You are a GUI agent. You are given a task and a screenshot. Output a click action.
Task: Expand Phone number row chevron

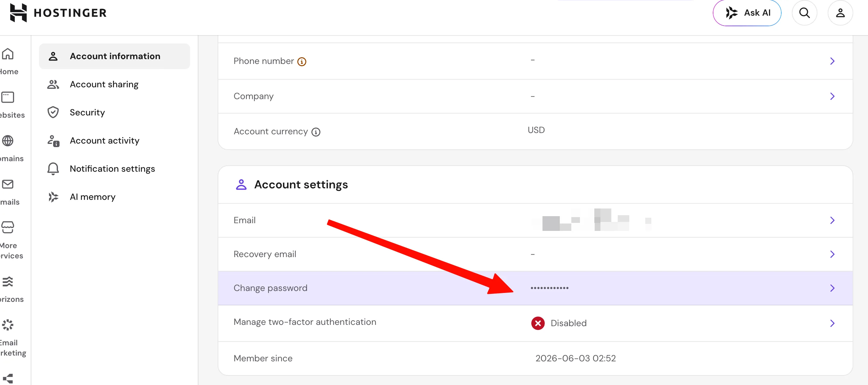(x=832, y=61)
